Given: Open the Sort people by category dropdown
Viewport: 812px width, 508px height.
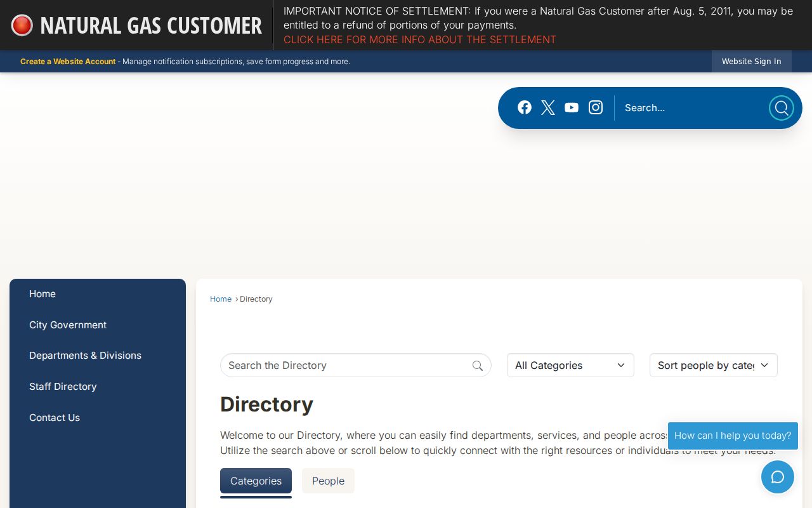Looking at the screenshot, I should point(713,365).
